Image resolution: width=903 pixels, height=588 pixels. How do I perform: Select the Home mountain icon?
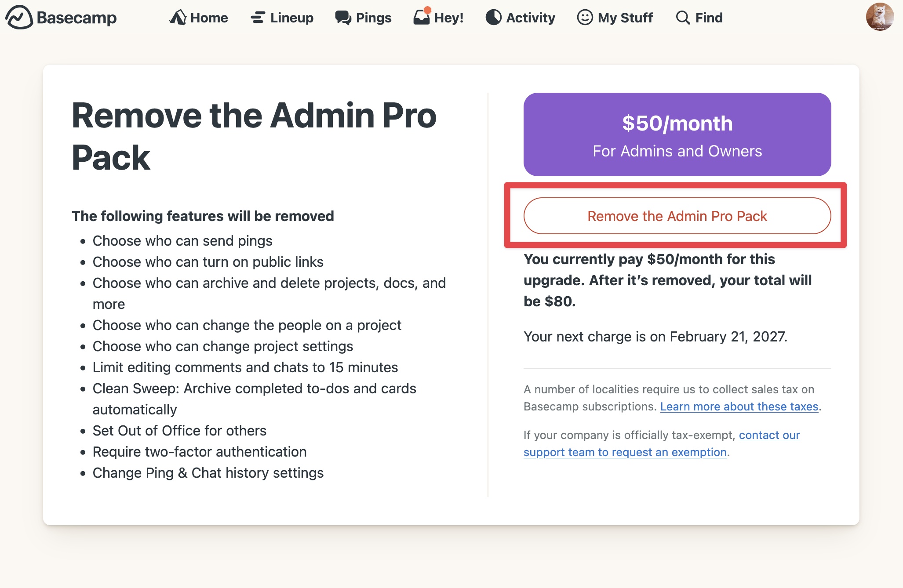[178, 17]
